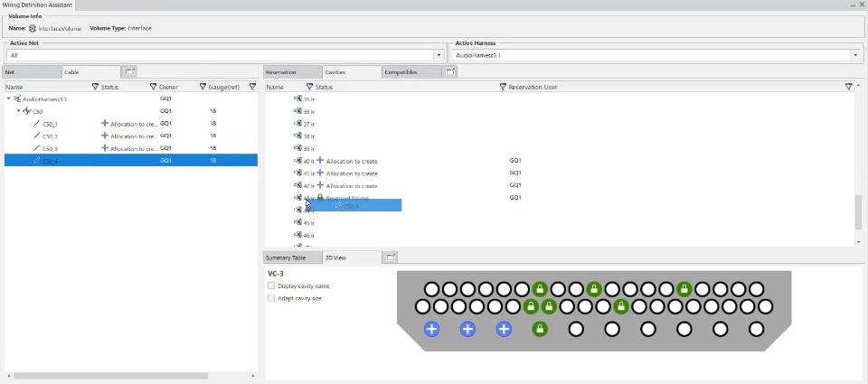Image resolution: width=868 pixels, height=384 pixels.
Task: Sort by the Gauge(ref) column header
Action: [x=223, y=87]
